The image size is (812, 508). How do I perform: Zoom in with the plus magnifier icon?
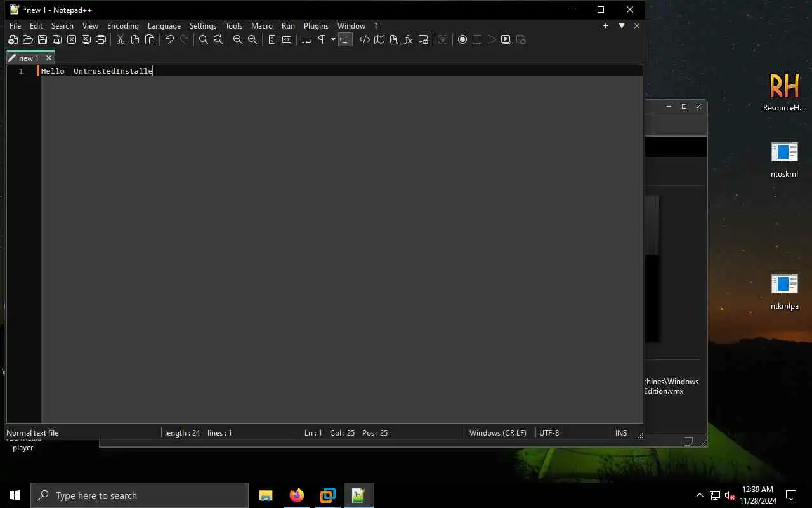(237, 39)
